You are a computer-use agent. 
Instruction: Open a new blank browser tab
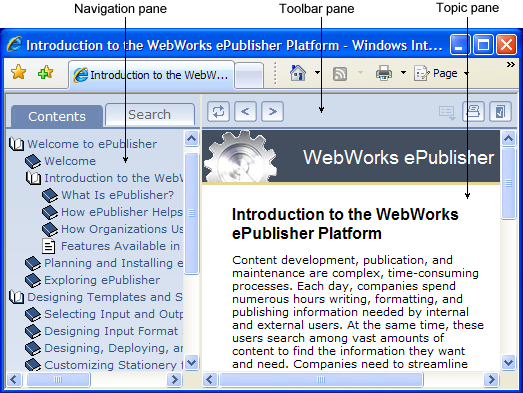click(249, 75)
